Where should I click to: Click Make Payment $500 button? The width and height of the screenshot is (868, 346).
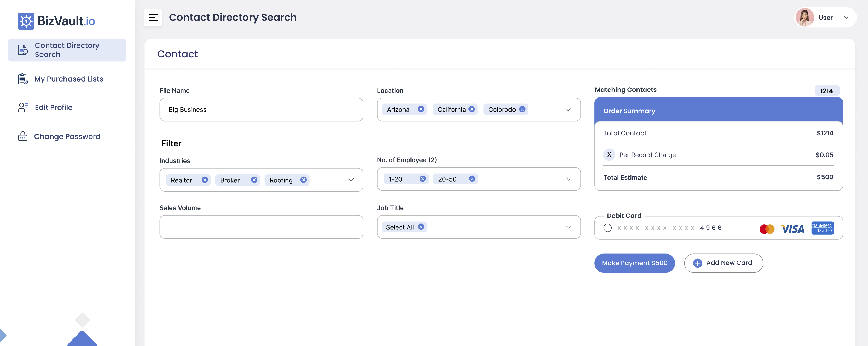(x=634, y=263)
